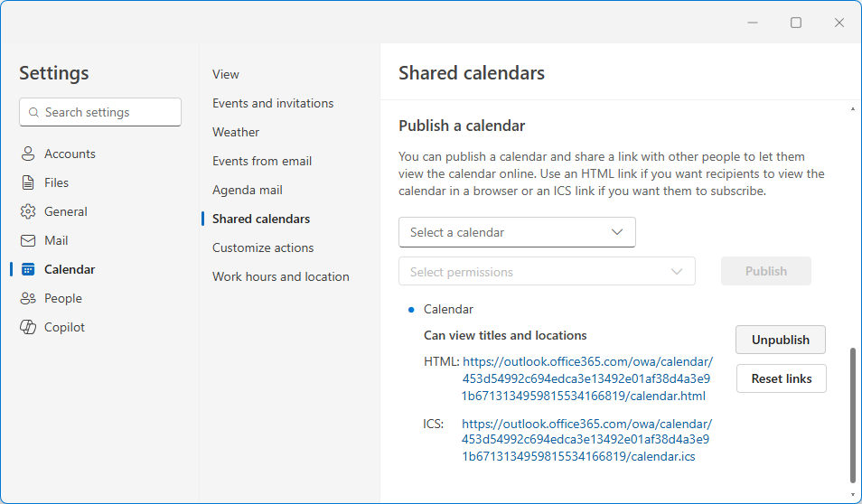Select the Shared calendars page
This screenshot has height=504, width=862.
pyautogui.click(x=261, y=219)
